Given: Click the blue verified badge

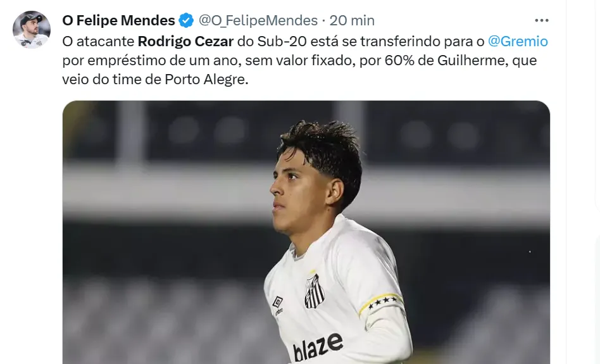Looking at the screenshot, I should pyautogui.click(x=186, y=20).
